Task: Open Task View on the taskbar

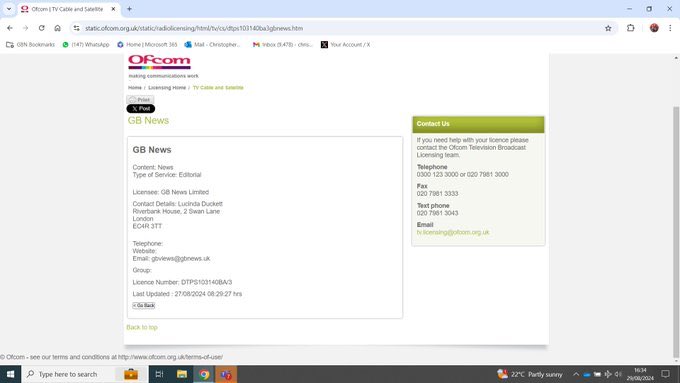Action: pyautogui.click(x=159, y=374)
